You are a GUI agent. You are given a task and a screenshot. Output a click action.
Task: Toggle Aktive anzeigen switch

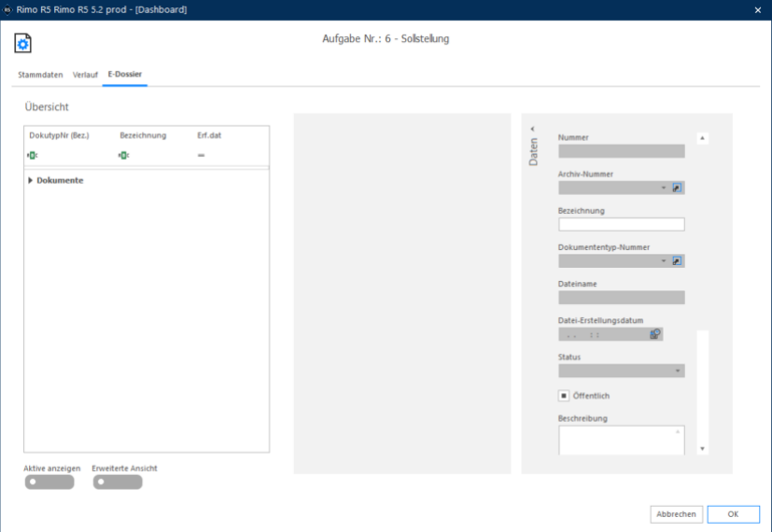point(49,482)
